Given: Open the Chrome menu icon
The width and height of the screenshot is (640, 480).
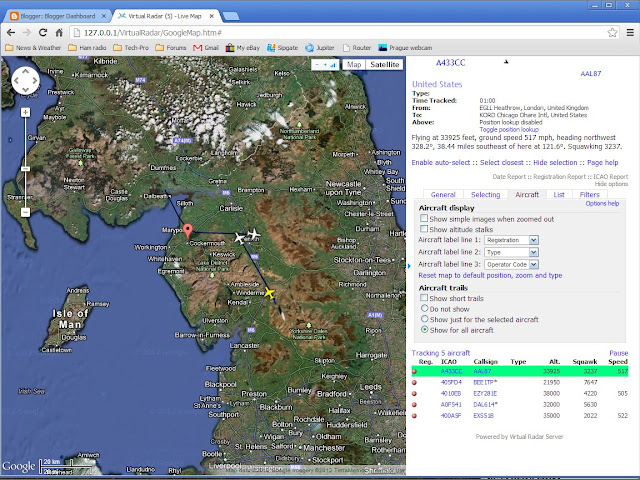Looking at the screenshot, I should pos(630,33).
